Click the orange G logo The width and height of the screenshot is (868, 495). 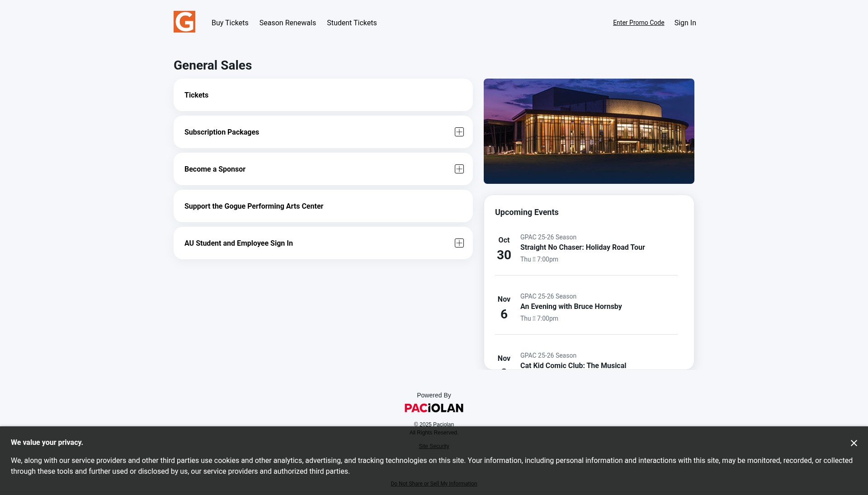[184, 22]
